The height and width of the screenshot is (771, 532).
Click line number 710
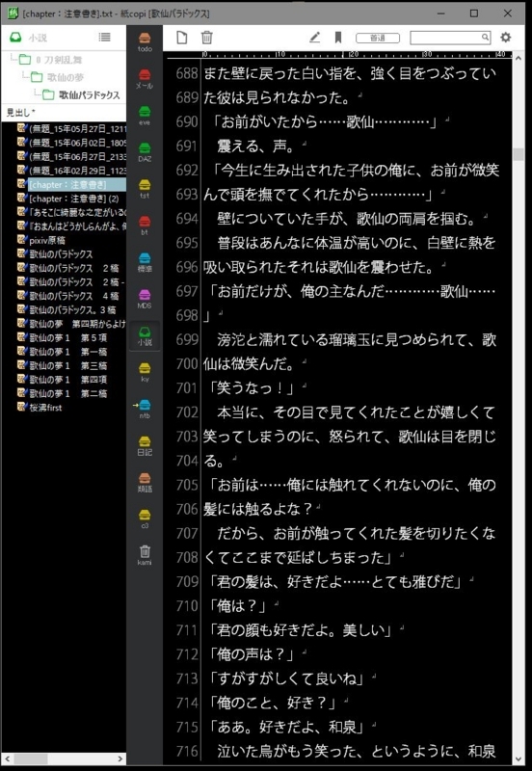coord(187,606)
